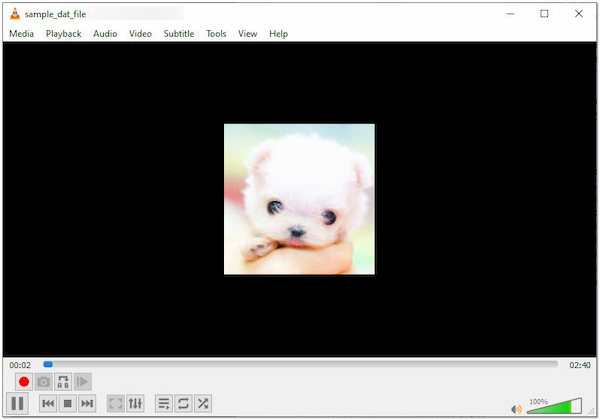Click the volume slider at 100%

click(554, 406)
